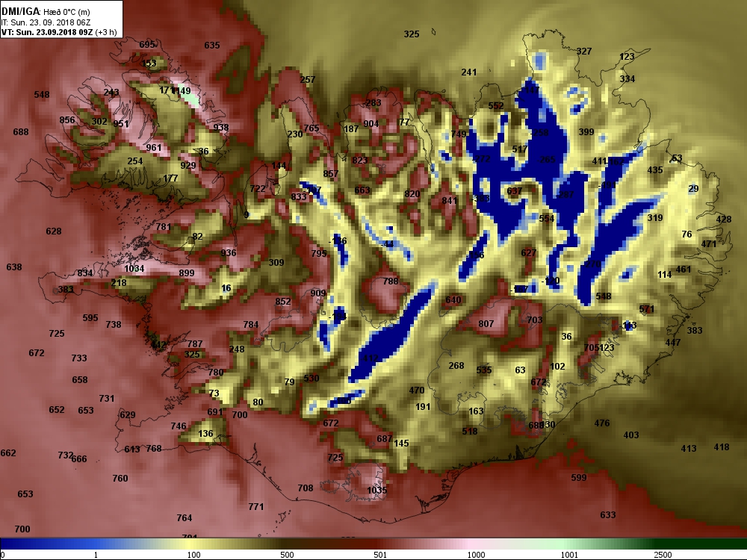This screenshot has height=560, width=747.
Task: Click the map value '599'
Action: 579,478
